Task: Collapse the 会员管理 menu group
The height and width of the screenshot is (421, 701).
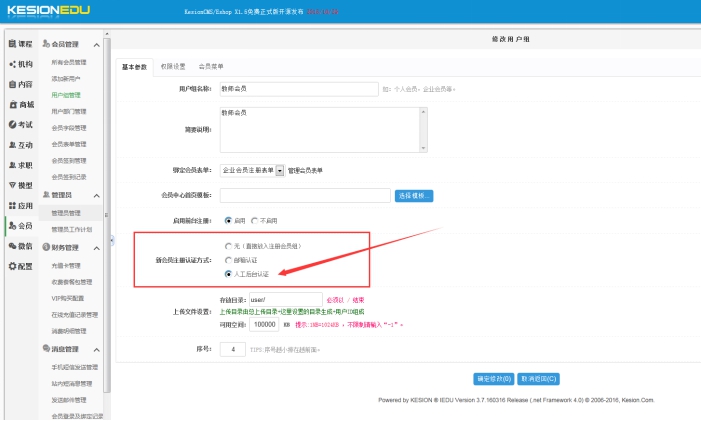Action: (x=96, y=45)
